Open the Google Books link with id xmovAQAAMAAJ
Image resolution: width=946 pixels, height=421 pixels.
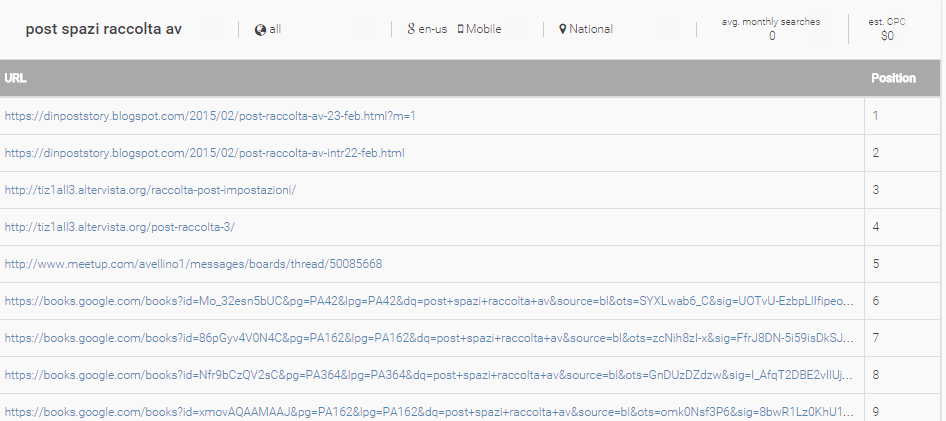tap(429, 413)
